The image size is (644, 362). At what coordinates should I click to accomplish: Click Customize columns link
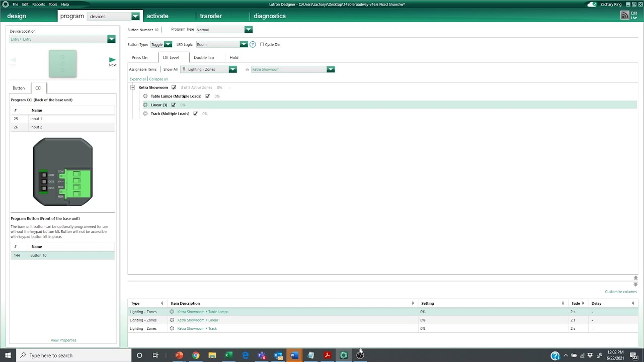pyautogui.click(x=621, y=292)
